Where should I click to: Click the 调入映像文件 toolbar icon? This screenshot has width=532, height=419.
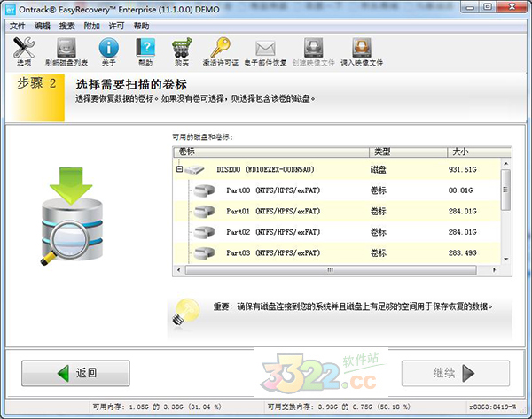pyautogui.click(x=362, y=48)
